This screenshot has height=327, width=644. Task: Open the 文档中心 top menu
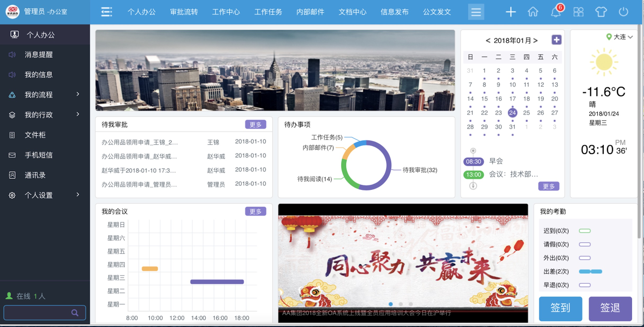[x=352, y=12]
